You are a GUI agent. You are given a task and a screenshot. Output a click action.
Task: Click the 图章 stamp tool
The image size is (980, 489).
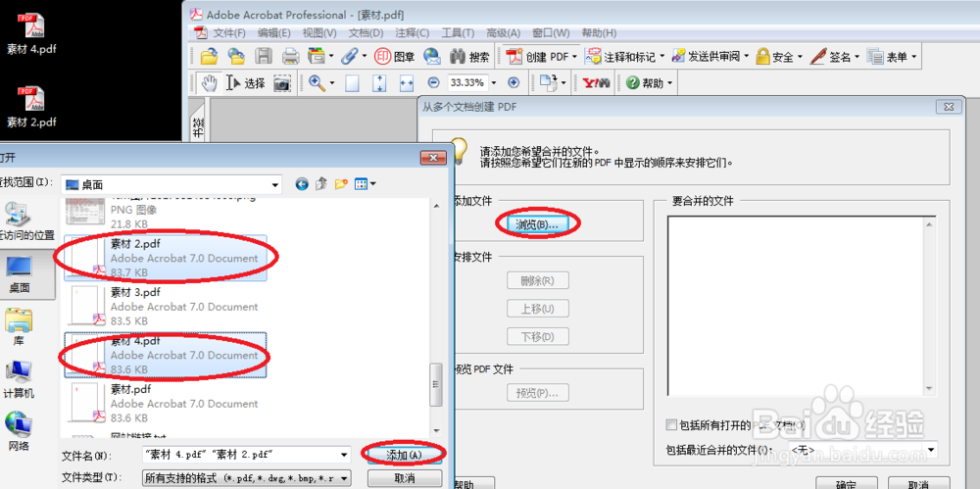tap(395, 57)
